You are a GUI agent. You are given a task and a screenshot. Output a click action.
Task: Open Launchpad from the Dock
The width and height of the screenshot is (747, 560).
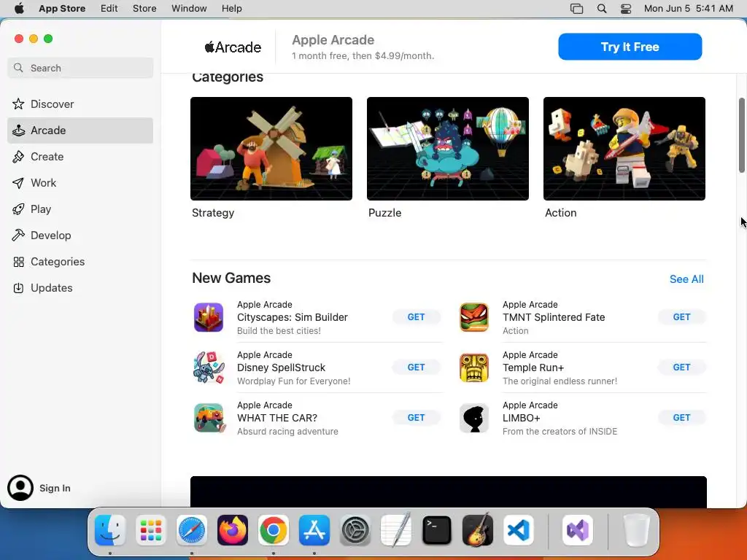click(x=150, y=530)
